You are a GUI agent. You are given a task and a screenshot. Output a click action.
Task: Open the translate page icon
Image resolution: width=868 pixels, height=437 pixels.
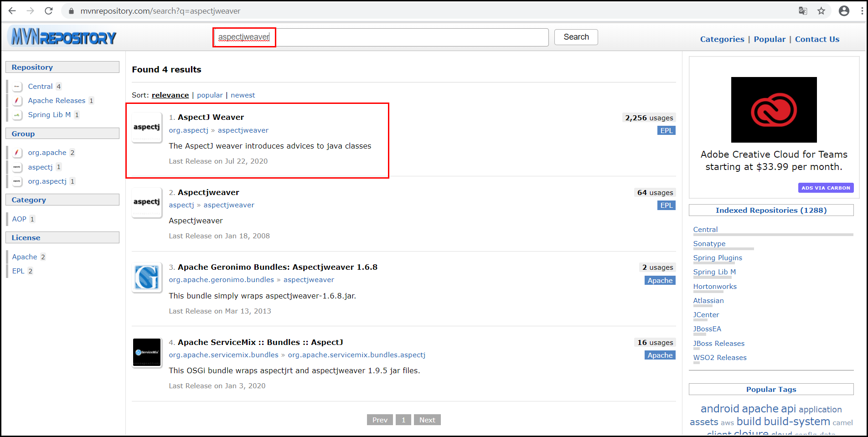803,11
